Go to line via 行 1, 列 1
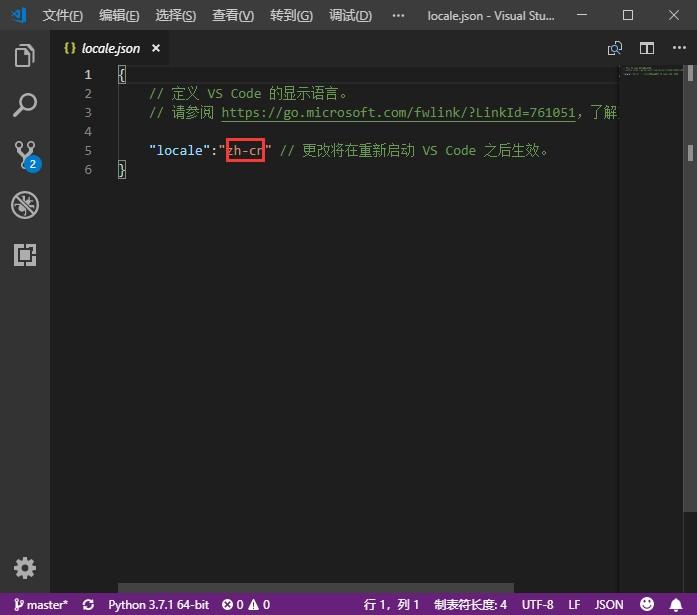Screen dimensions: 697x615 tap(391, 605)
